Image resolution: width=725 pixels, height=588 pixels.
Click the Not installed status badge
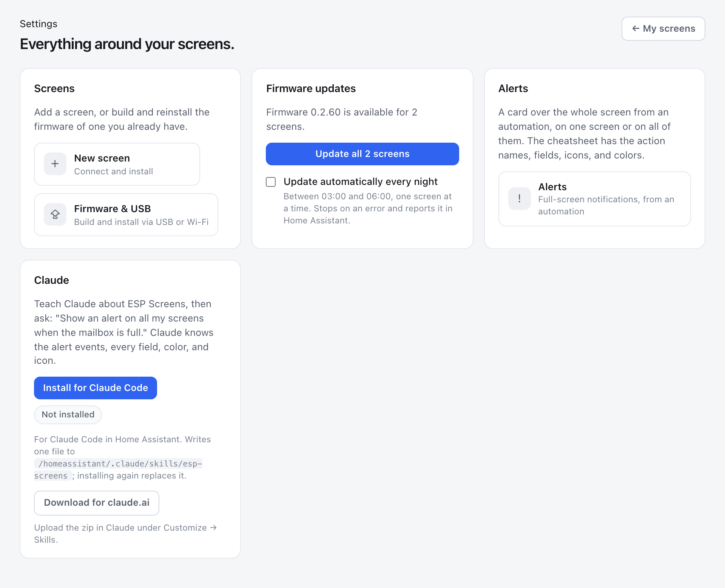pos(68,415)
